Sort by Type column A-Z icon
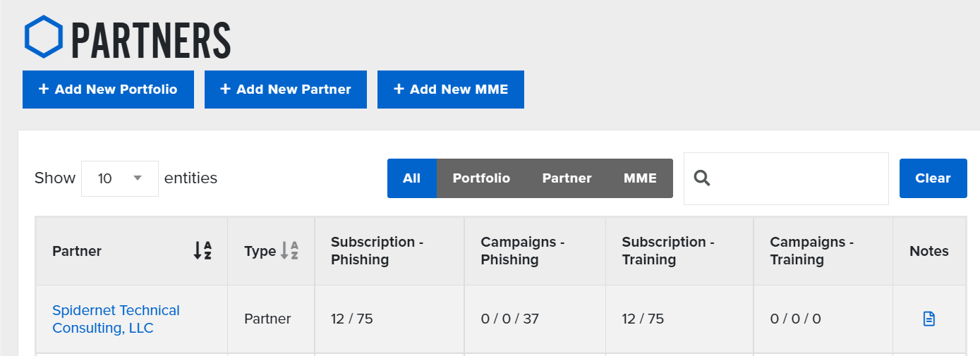The image size is (980, 356). [289, 251]
